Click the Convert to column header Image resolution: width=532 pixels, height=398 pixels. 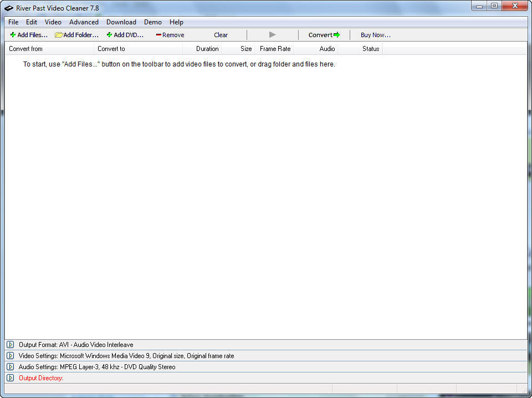point(139,49)
